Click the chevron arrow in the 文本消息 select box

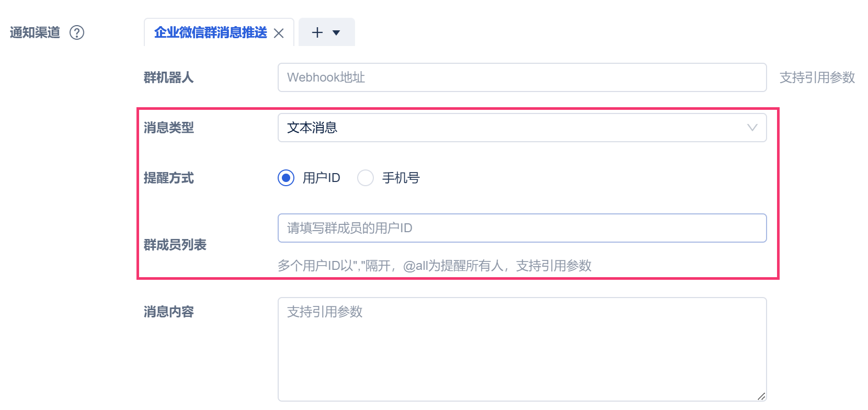coord(752,128)
